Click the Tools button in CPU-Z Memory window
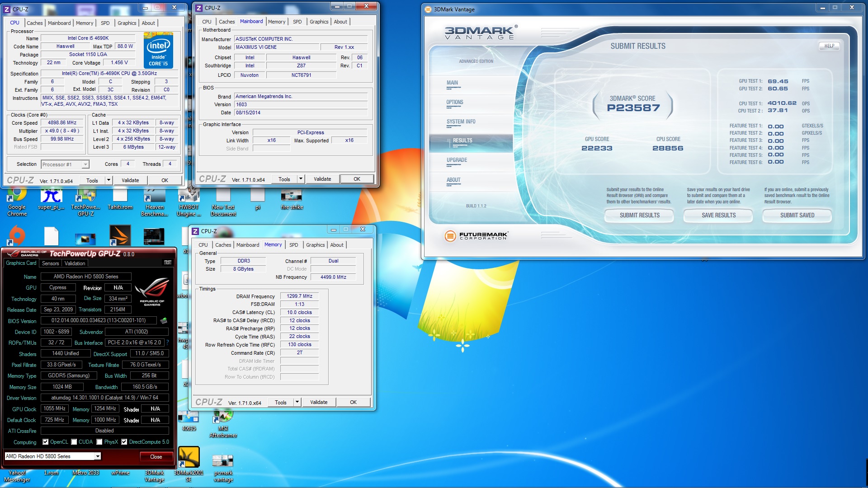This screenshot has height=488, width=868. [x=280, y=402]
